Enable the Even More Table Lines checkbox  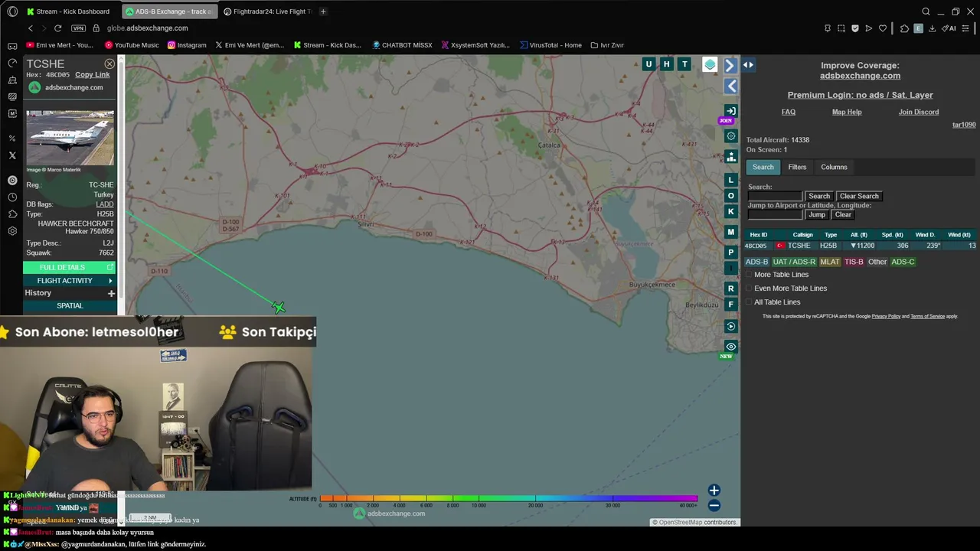[x=749, y=289]
